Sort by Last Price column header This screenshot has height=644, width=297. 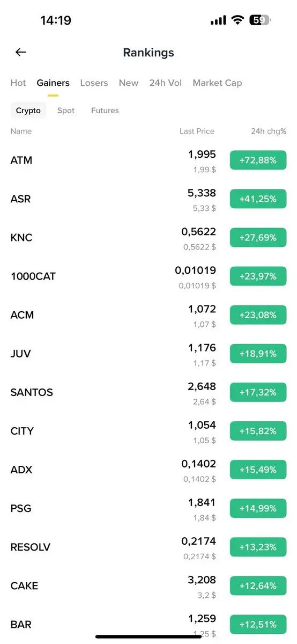(197, 131)
